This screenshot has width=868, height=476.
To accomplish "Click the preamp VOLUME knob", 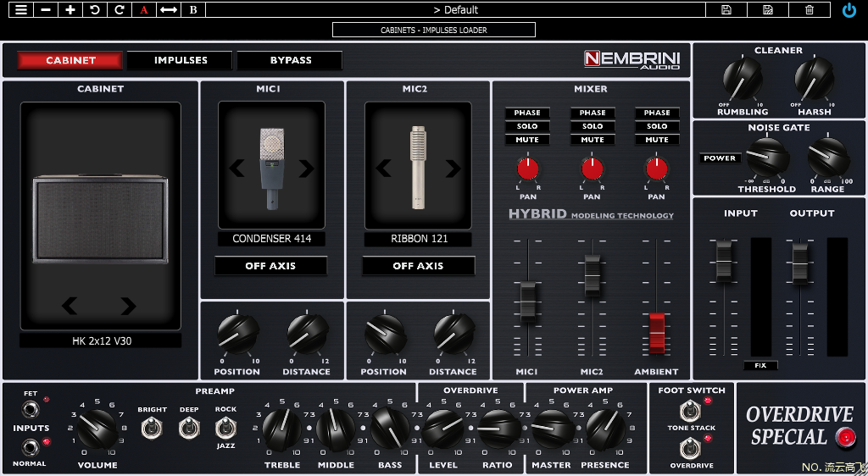I will click(x=97, y=429).
